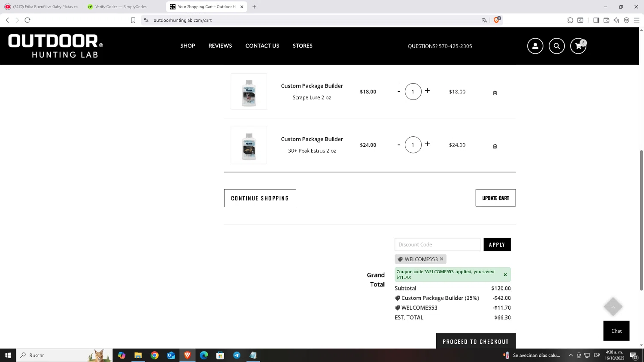This screenshot has height=362, width=644.
Task: Open the SHOP menu
Action: [188, 46]
